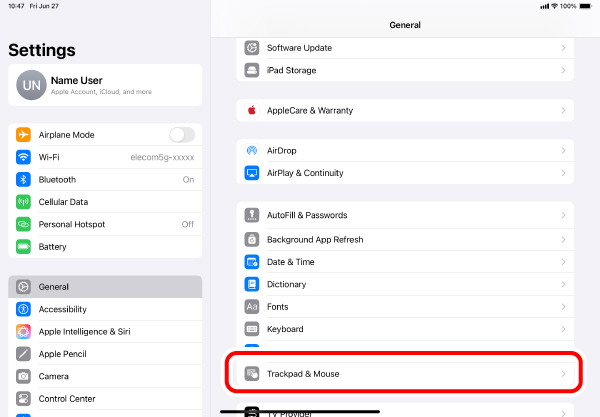Tap the Wi-Fi icon in sidebar
600x417 pixels.
click(23, 157)
